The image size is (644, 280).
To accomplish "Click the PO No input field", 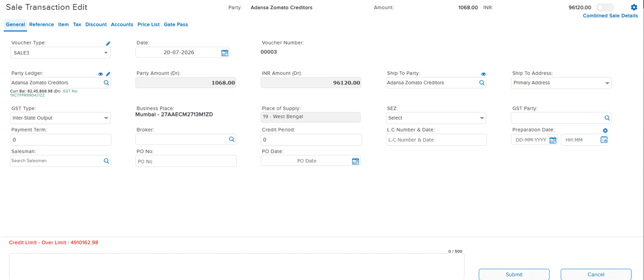I will pyautogui.click(x=186, y=161).
